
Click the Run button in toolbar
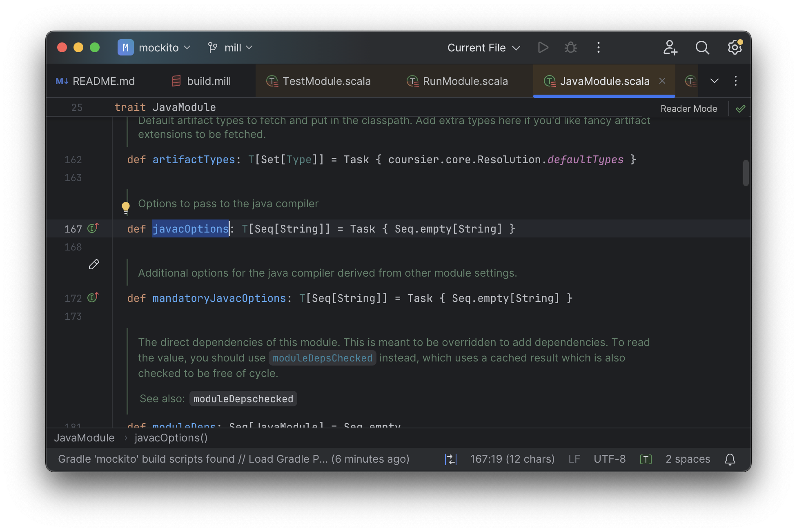pos(543,47)
